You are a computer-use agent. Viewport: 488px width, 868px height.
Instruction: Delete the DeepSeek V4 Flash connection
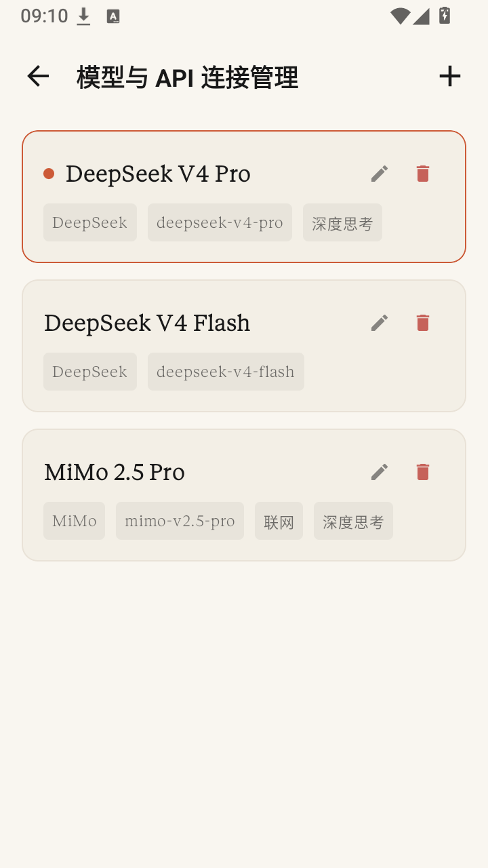coord(423,323)
